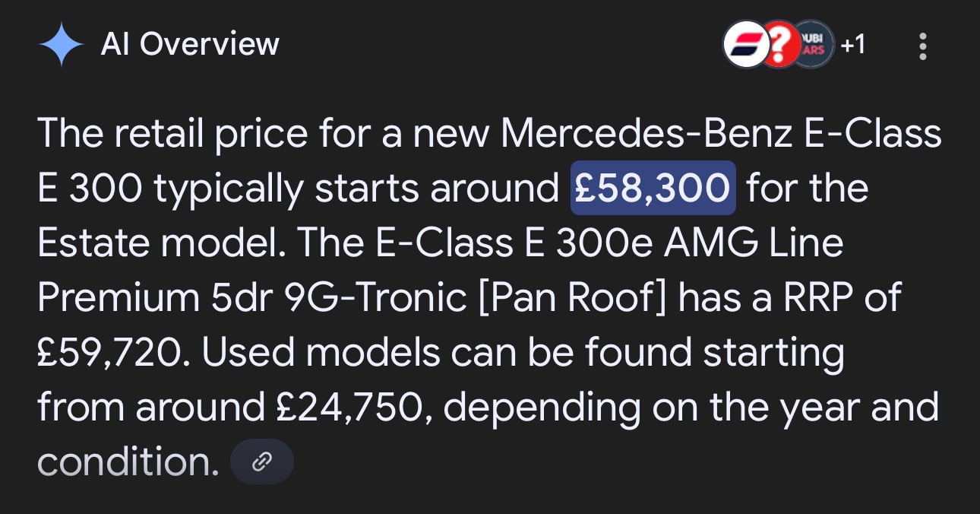The height and width of the screenshot is (514, 980).
Task: Click the chain link icon after 'condition.'
Action: coord(261,462)
